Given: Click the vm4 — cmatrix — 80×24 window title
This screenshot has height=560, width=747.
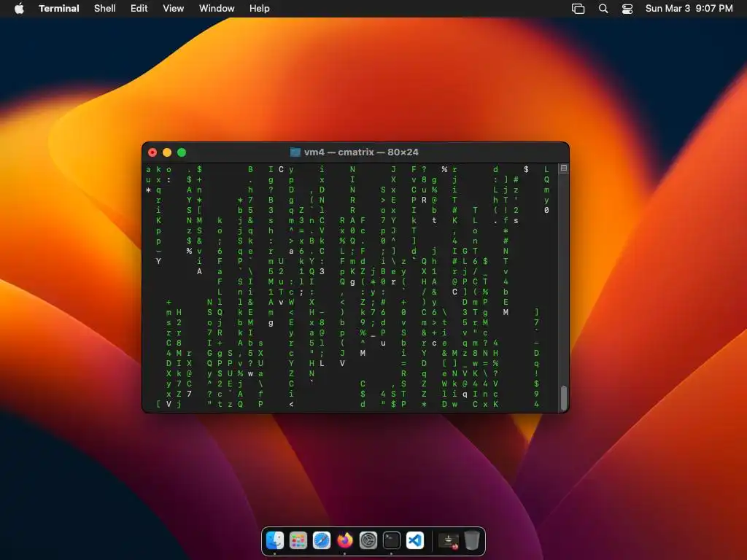Looking at the screenshot, I should coord(361,152).
